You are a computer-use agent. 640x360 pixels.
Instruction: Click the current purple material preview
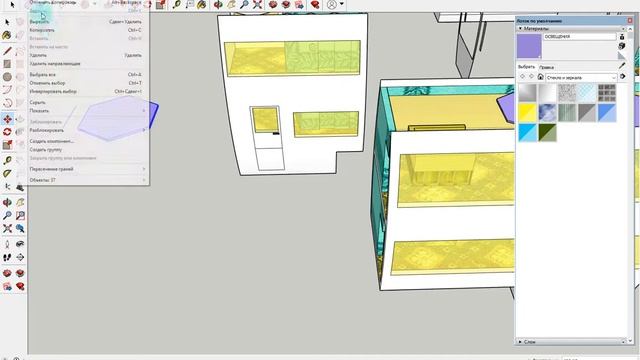click(529, 46)
